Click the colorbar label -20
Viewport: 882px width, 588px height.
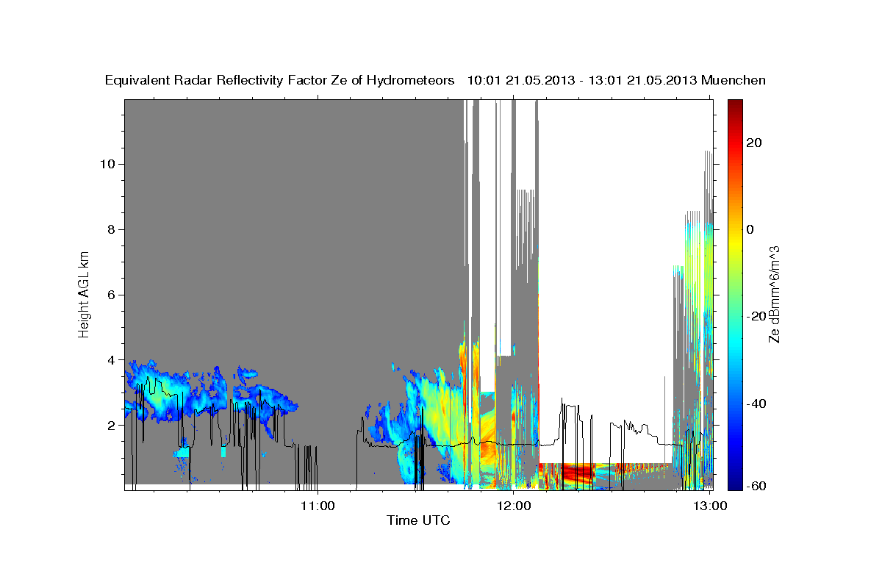pos(756,316)
